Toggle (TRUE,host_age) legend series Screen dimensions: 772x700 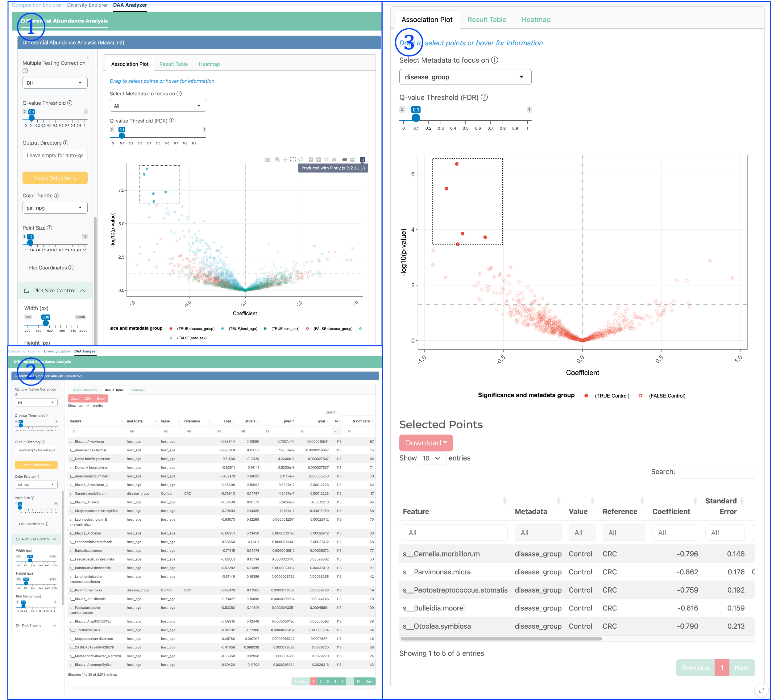[x=239, y=329]
